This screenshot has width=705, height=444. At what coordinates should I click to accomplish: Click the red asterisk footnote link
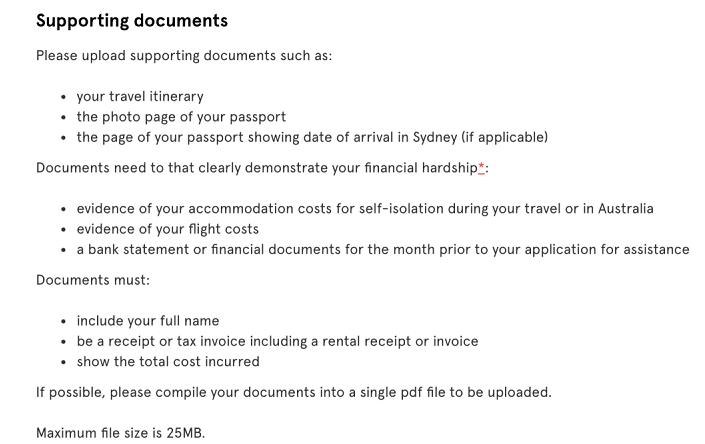click(x=481, y=167)
